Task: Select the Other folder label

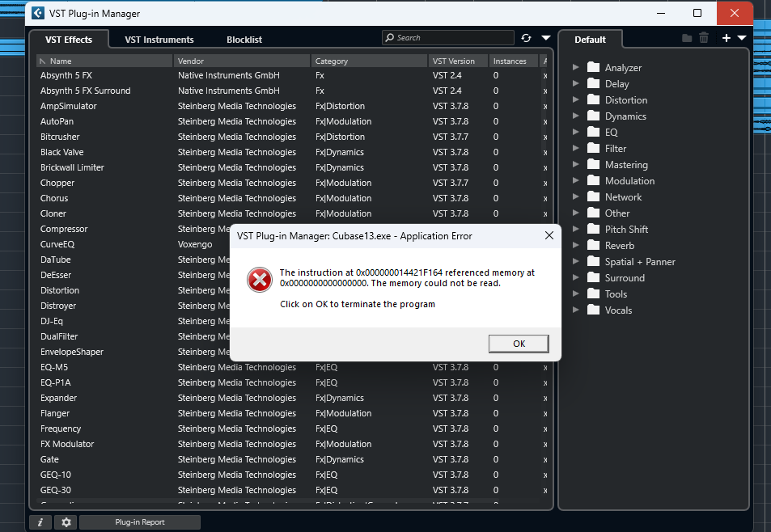Action: tap(617, 213)
